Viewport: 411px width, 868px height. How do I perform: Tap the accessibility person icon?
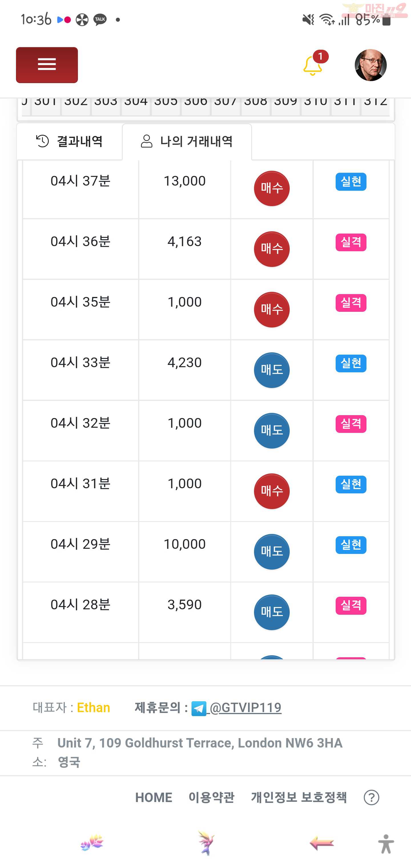click(x=386, y=844)
